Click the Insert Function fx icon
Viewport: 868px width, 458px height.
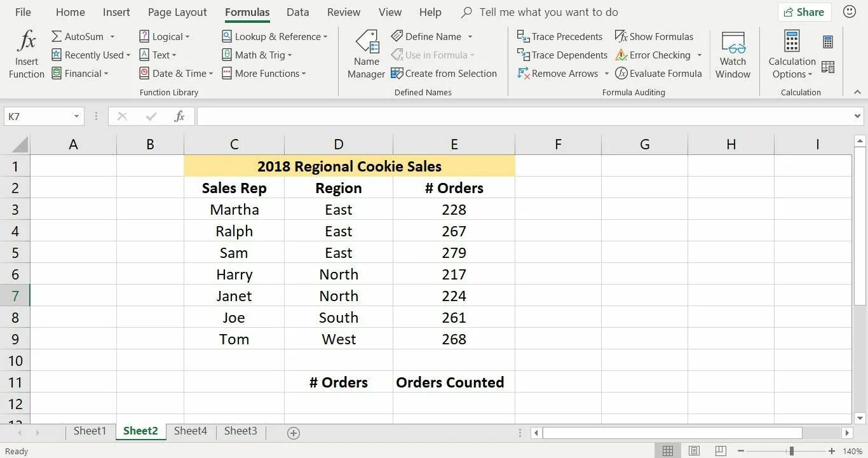pyautogui.click(x=27, y=42)
